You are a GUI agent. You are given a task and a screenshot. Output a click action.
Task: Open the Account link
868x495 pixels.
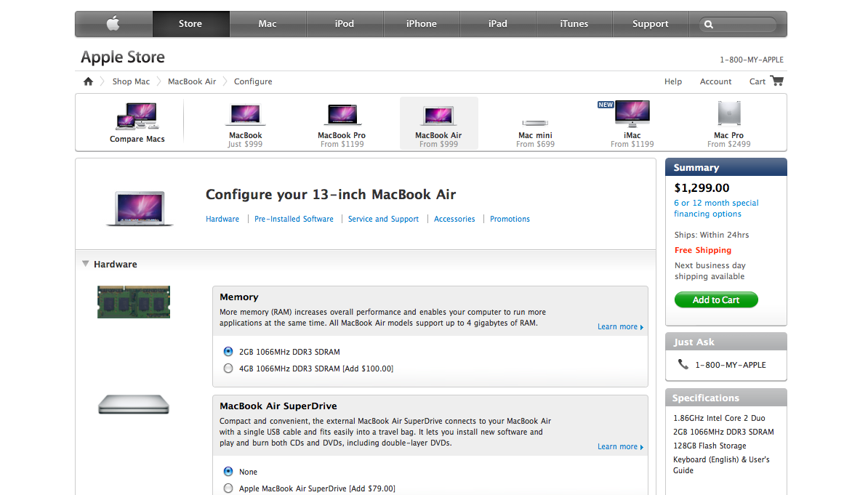click(716, 81)
